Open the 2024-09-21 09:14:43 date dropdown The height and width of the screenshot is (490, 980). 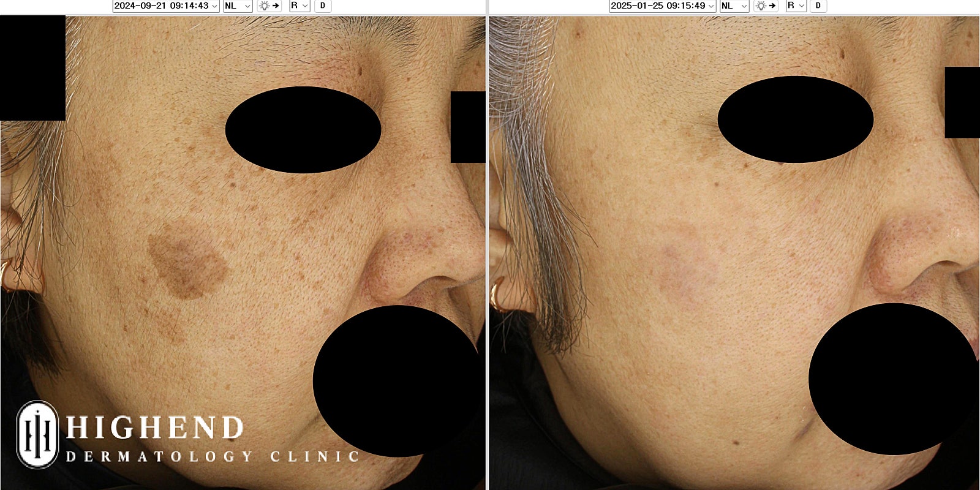(165, 6)
